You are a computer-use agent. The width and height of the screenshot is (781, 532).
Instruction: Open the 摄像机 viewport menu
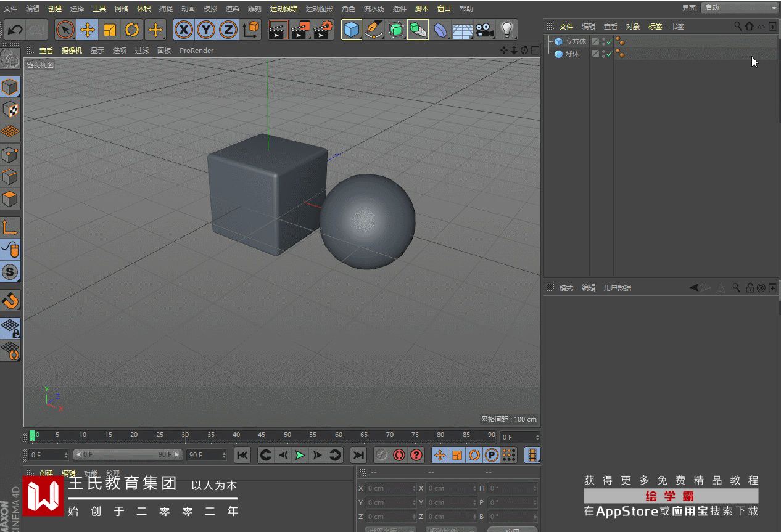click(x=72, y=51)
